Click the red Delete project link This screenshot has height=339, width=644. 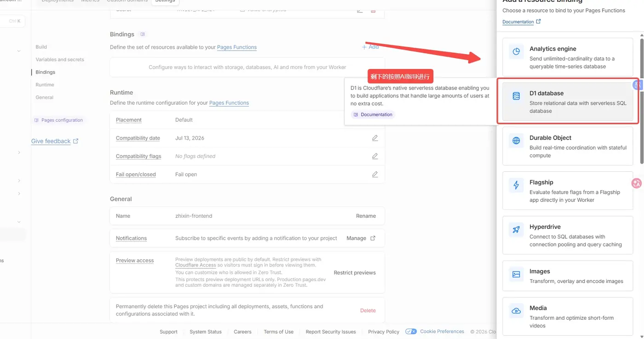(x=368, y=311)
